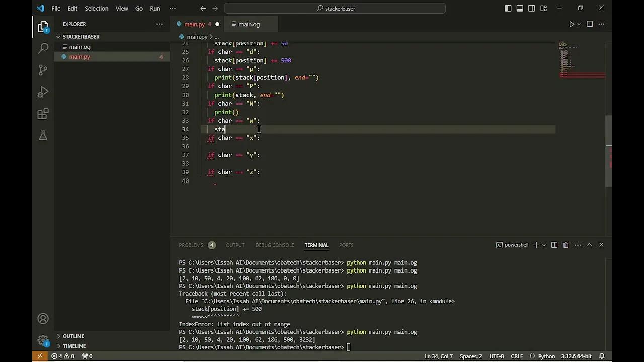Click the CRLF line ending indicator

click(517, 356)
